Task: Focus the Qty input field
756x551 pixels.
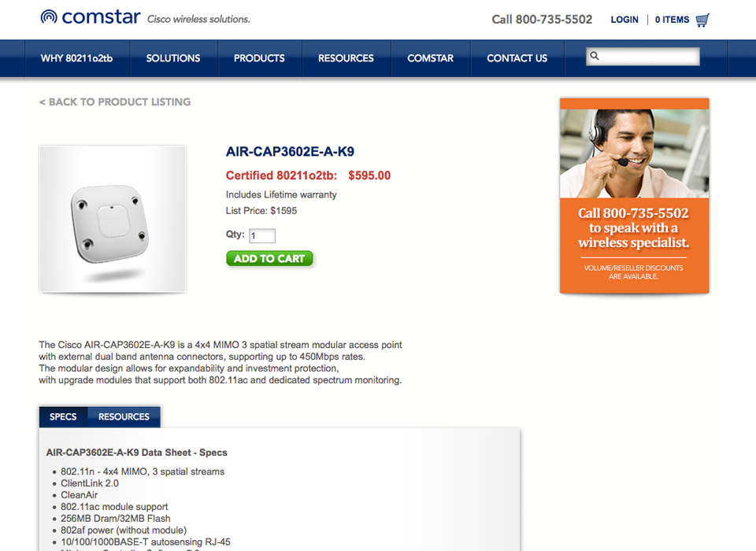Action: click(x=261, y=235)
